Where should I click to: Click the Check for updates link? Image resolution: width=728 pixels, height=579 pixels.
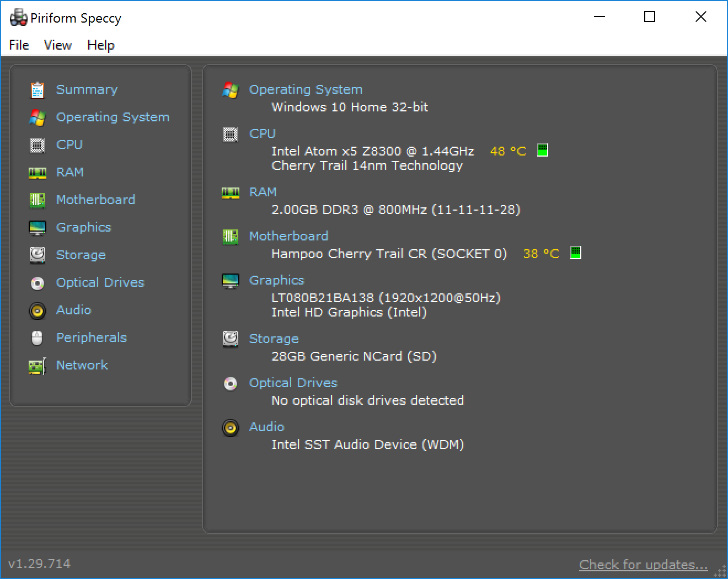point(643,565)
